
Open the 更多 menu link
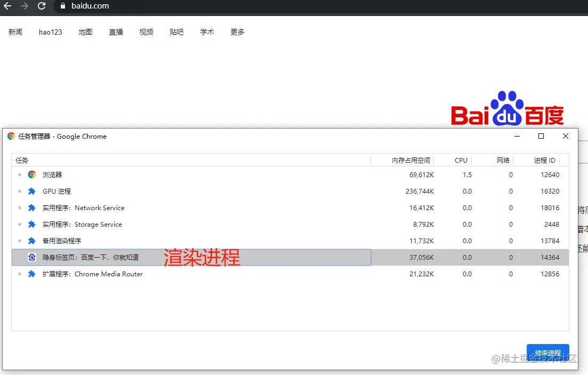pos(237,33)
